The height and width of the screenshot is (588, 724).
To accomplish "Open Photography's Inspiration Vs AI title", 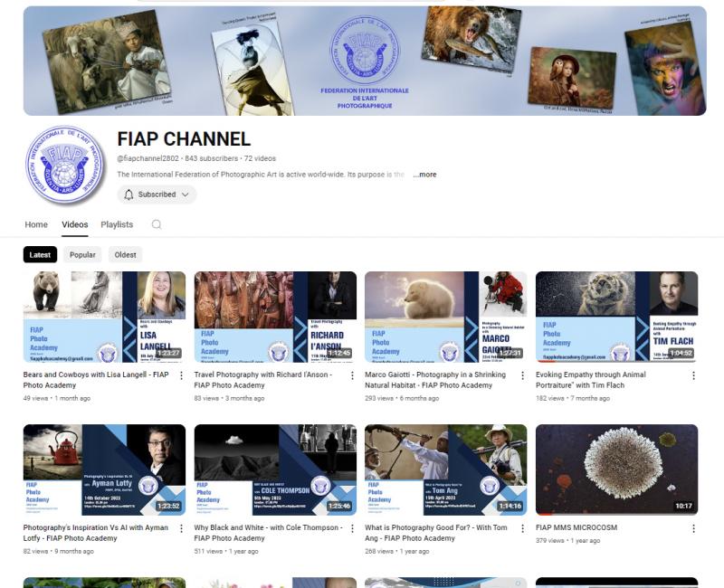I will tap(96, 533).
